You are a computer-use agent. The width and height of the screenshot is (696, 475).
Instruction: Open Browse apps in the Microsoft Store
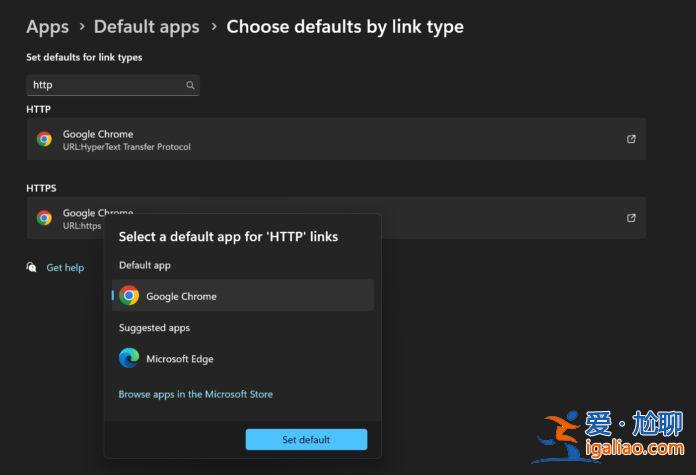pos(195,394)
